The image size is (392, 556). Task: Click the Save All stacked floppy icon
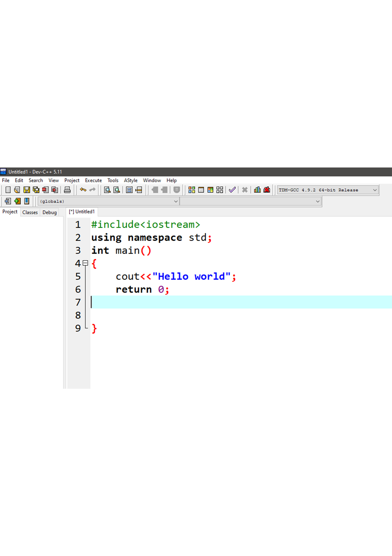tap(36, 190)
